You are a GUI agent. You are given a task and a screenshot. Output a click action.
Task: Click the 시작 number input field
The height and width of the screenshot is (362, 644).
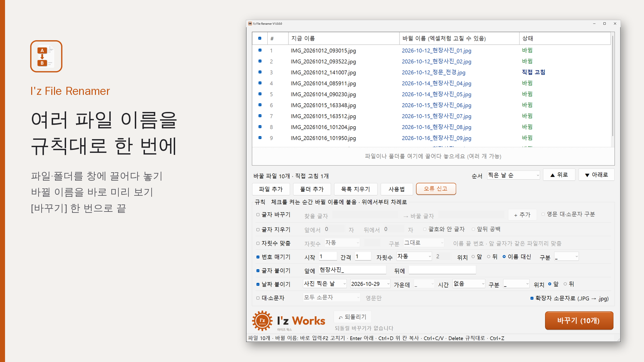328,256
